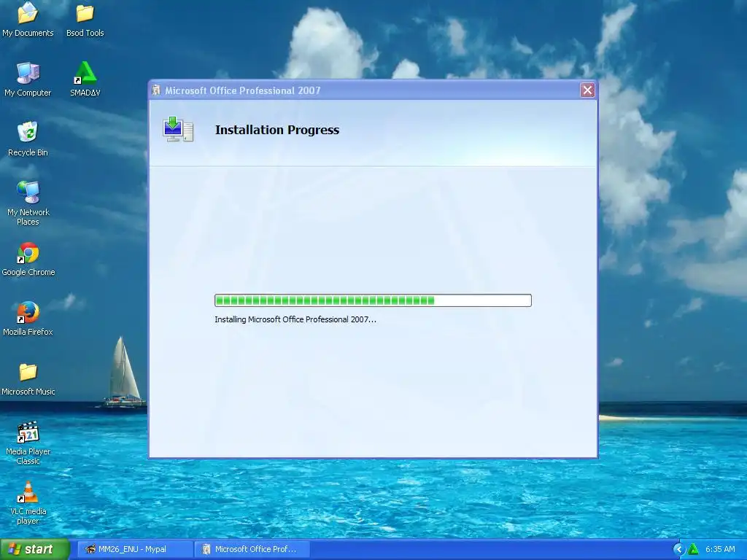Launch Mozilla Firefox shortcut
The height and width of the screenshot is (560, 747).
28,319
